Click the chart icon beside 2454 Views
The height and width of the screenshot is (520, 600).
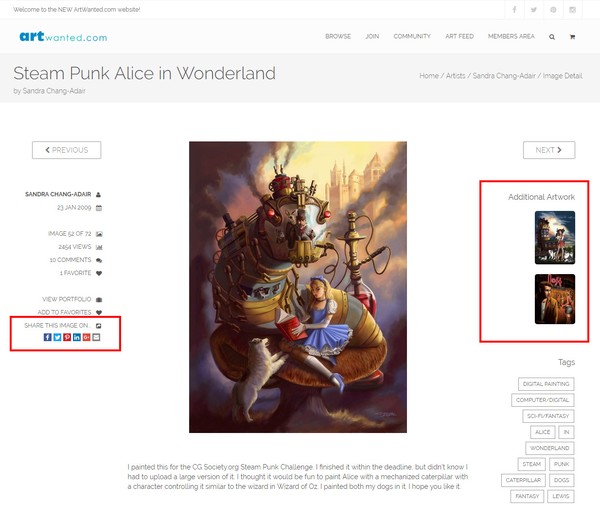tap(99, 247)
